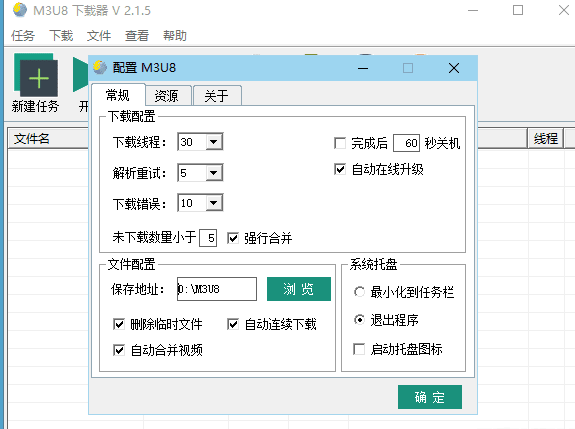
Task: Click the green start arrow toolbar icon
Action: tap(81, 74)
